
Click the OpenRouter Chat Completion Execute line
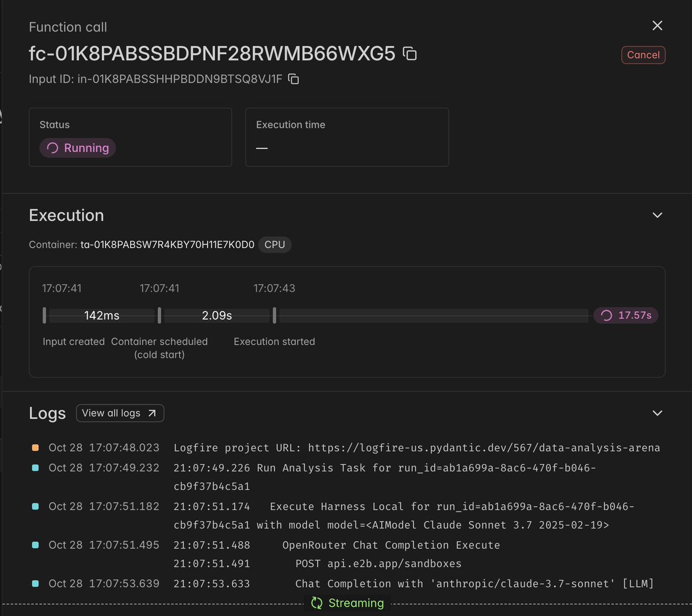pos(337,545)
